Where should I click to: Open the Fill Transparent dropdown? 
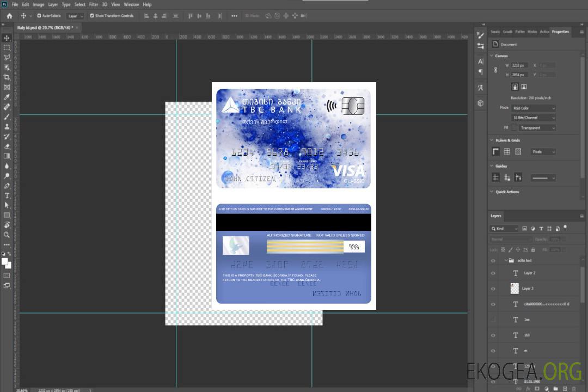click(537, 128)
